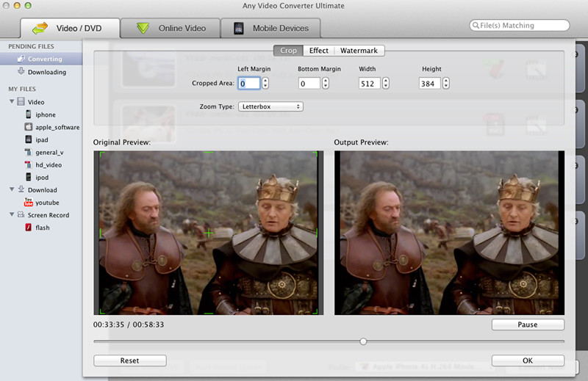Click the Left Margin input field
The image size is (588, 381).
pos(248,84)
